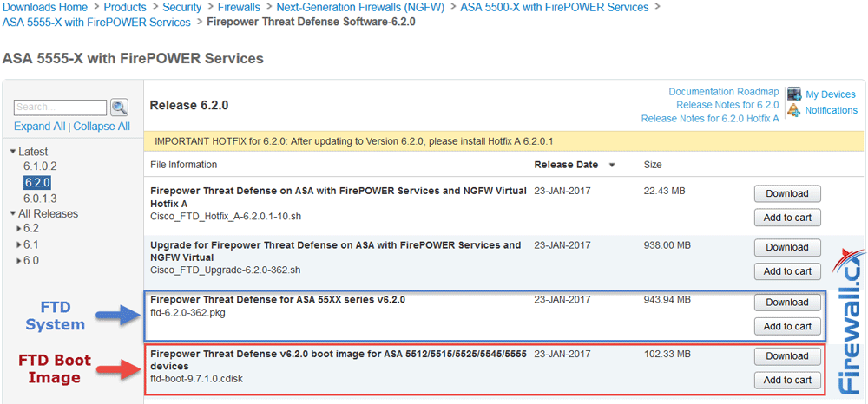Viewport: 868px width, 404px height.
Task: Click filename ftd-boot-9.7.1.0.cdisk
Action: coord(196,379)
